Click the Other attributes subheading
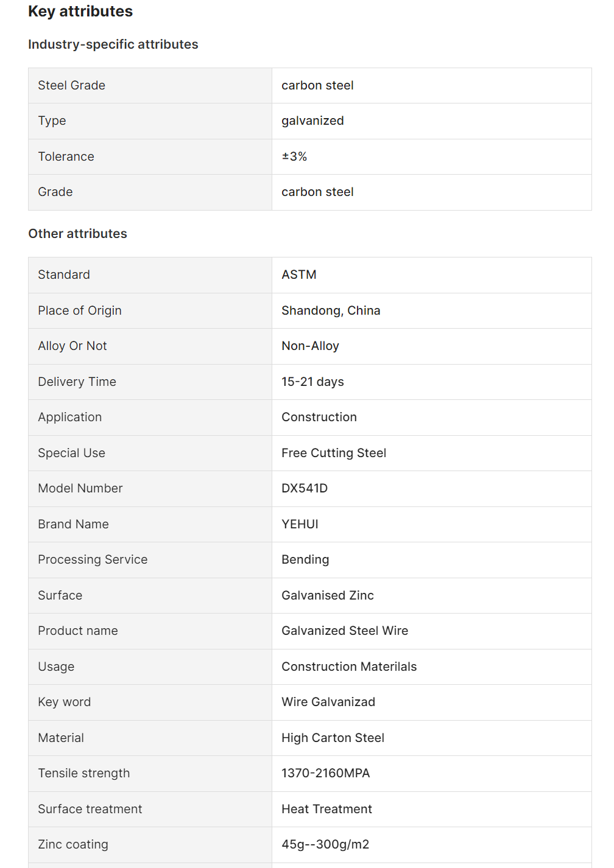Image resolution: width=614 pixels, height=868 pixels. point(78,234)
